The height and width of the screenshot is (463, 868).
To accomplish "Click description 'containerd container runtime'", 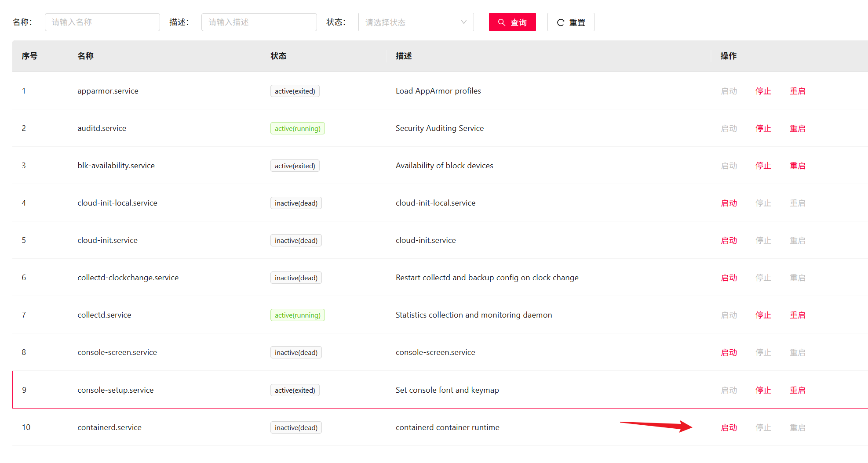I will click(x=448, y=427).
